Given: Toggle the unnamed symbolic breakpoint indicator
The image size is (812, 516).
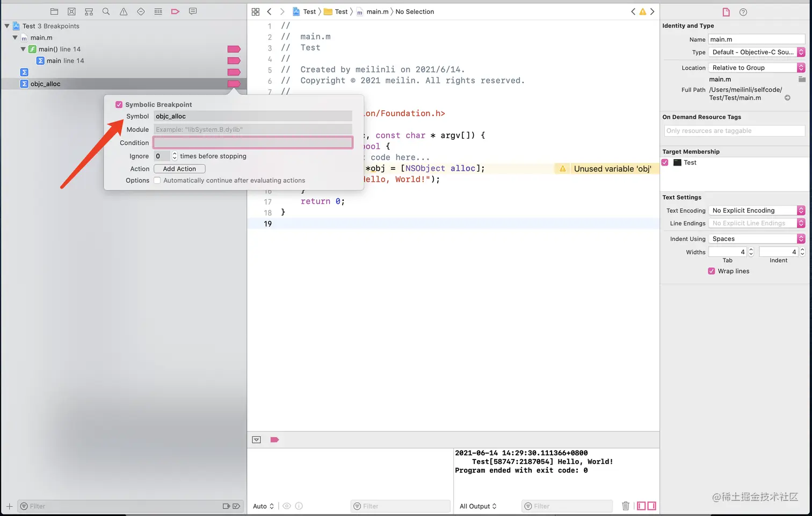Looking at the screenshot, I should point(234,72).
